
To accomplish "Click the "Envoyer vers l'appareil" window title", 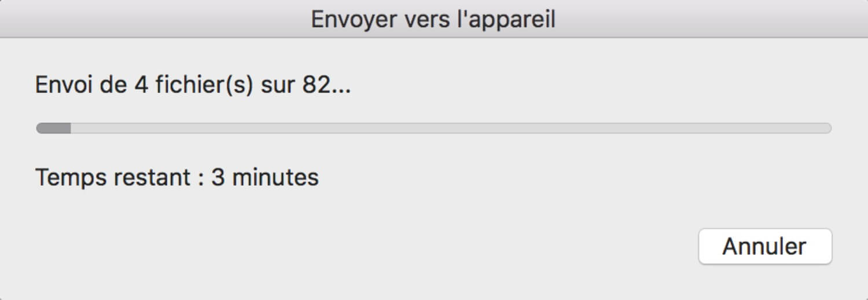I will pos(433,19).
